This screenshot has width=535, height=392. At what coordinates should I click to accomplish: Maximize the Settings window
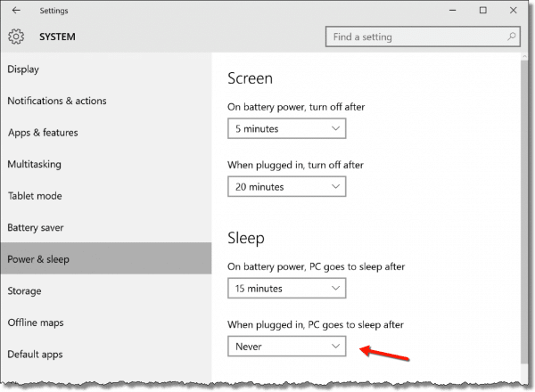coord(482,10)
